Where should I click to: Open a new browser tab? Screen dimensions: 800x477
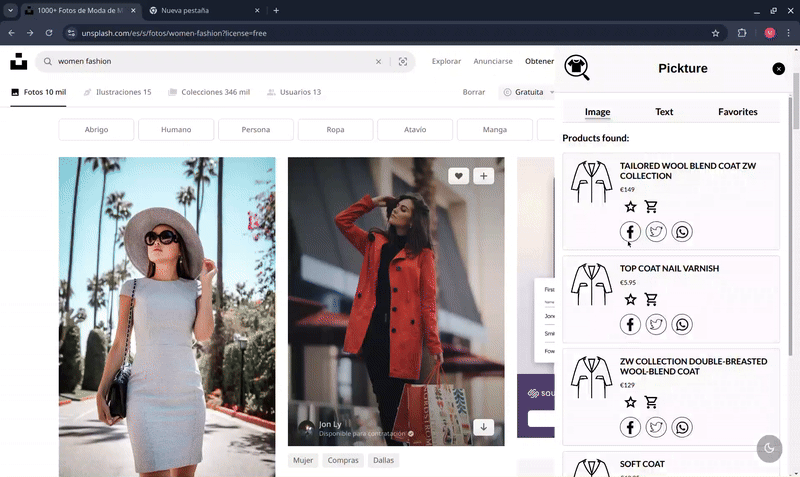276,10
